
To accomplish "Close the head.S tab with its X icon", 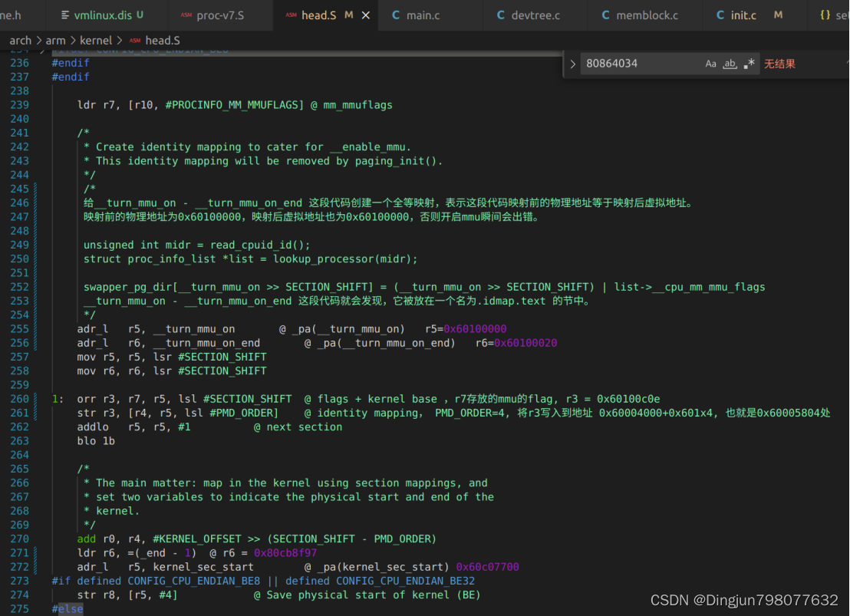I will pos(364,14).
